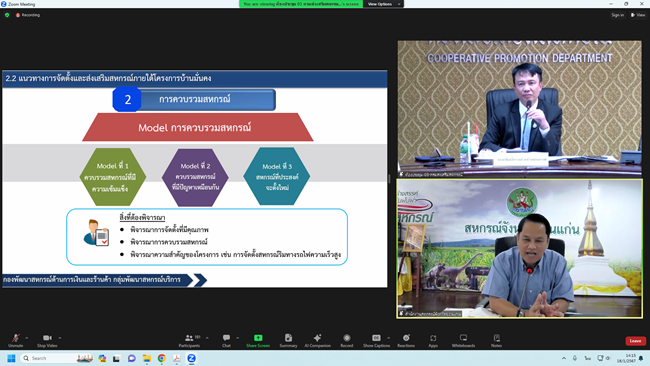This screenshot has width=650, height=366.
Task: Stop Video camera button
Action: (x=47, y=340)
